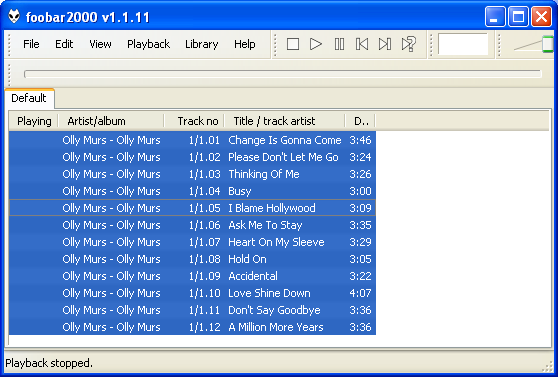Click the Random playback button
558x377 pixels.
tap(409, 44)
